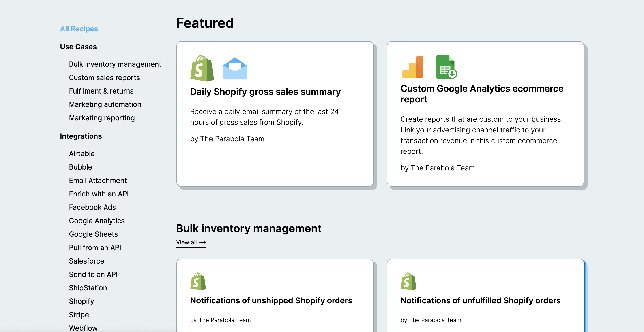Select Google Analytics in sidebar
The width and height of the screenshot is (644, 332).
pyautogui.click(x=97, y=221)
